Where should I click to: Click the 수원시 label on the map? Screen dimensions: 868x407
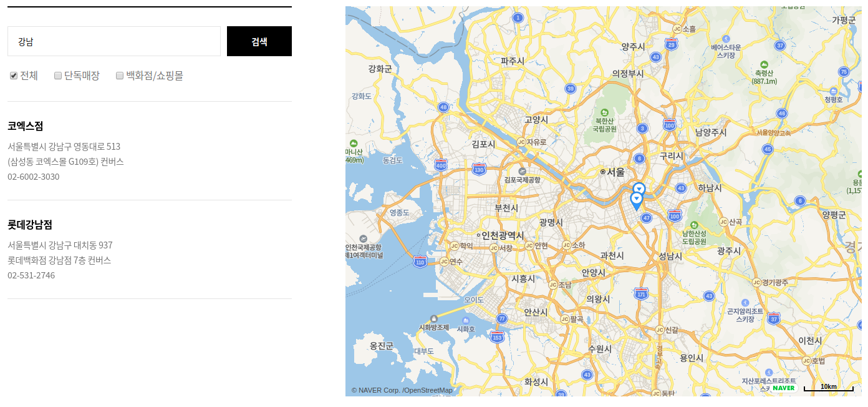(600, 349)
